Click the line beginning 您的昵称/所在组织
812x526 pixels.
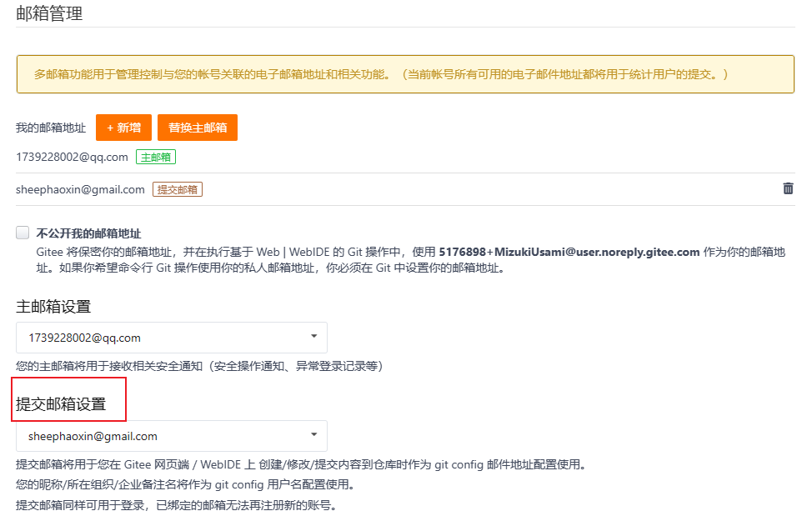[185, 484]
